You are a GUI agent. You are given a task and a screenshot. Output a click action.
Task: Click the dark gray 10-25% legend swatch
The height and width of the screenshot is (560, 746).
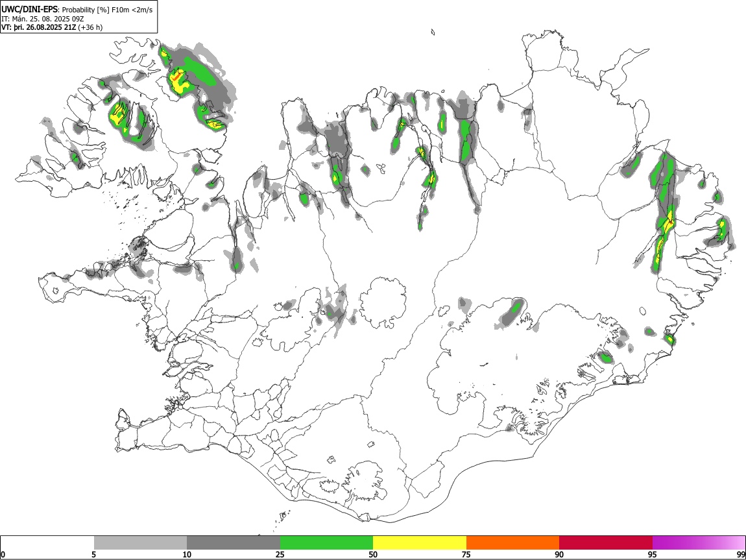pos(234,542)
